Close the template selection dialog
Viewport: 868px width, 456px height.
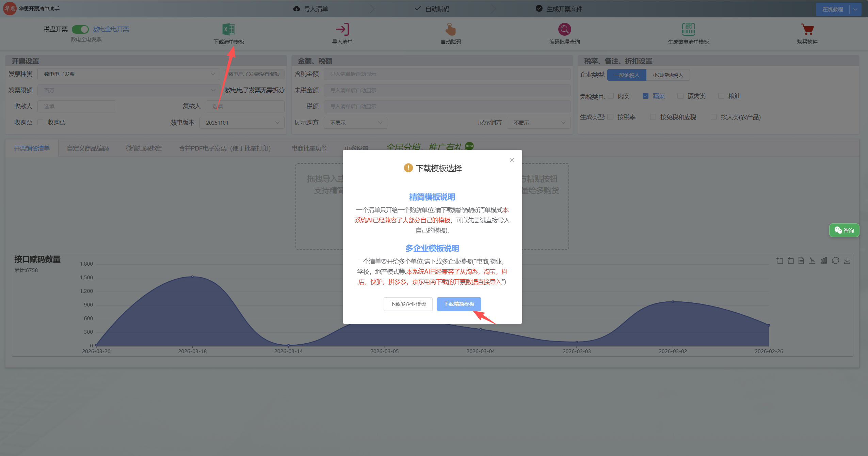(x=512, y=160)
